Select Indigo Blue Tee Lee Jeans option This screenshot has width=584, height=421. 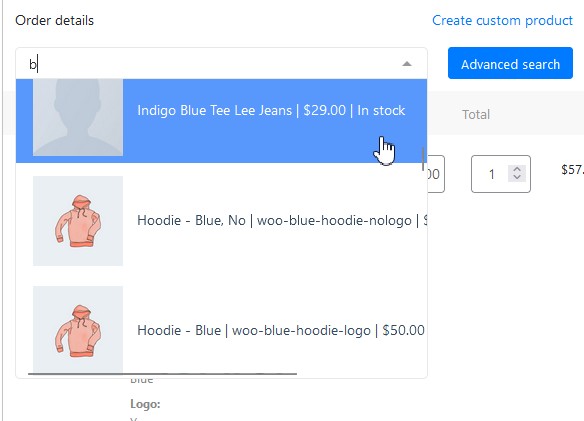click(x=221, y=121)
